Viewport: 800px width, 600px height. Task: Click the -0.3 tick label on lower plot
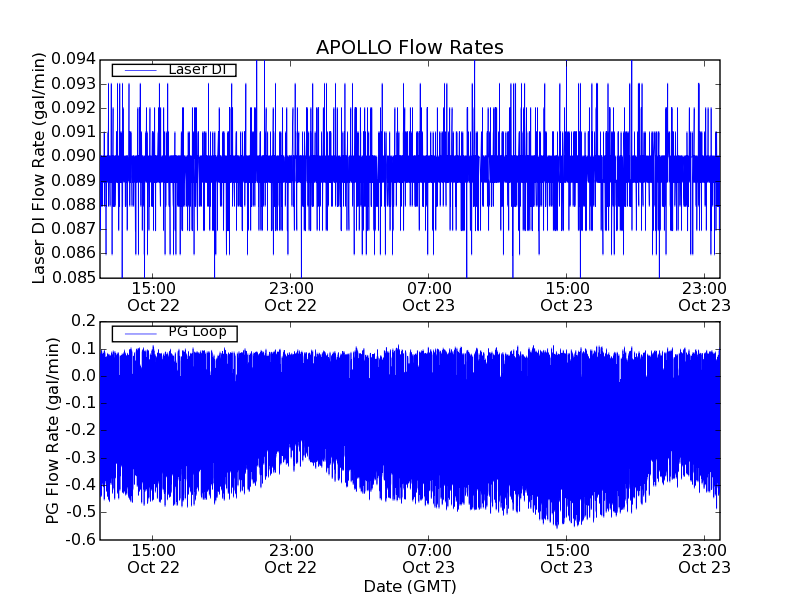point(80,457)
